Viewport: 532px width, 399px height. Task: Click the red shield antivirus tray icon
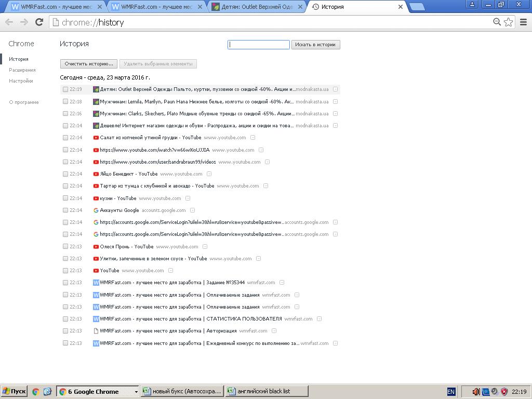click(x=504, y=392)
